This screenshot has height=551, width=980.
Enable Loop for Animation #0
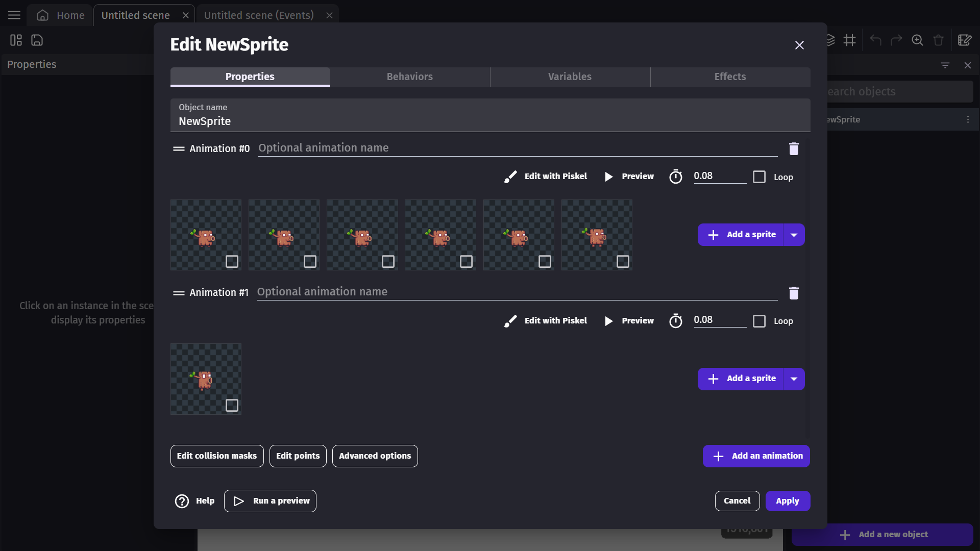pyautogui.click(x=759, y=177)
